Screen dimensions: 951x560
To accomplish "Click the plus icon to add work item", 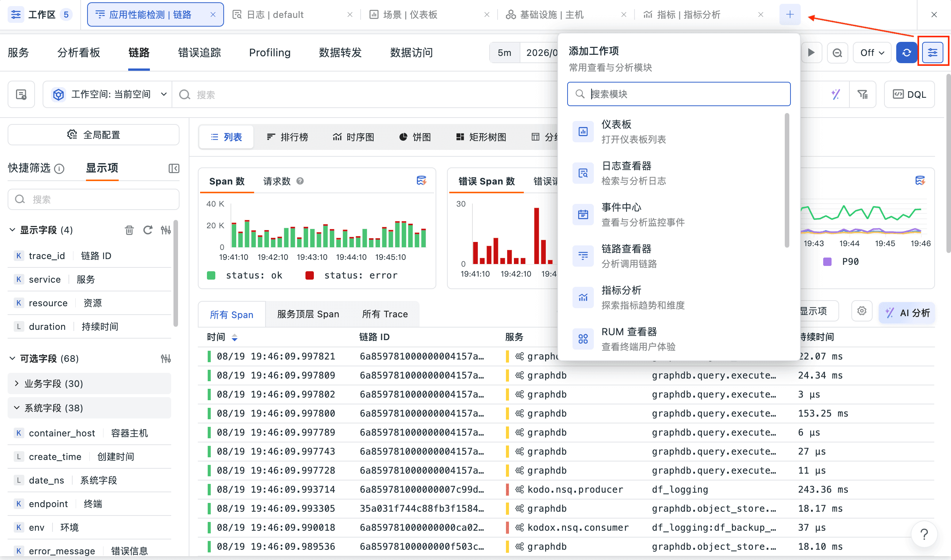I will click(x=790, y=14).
